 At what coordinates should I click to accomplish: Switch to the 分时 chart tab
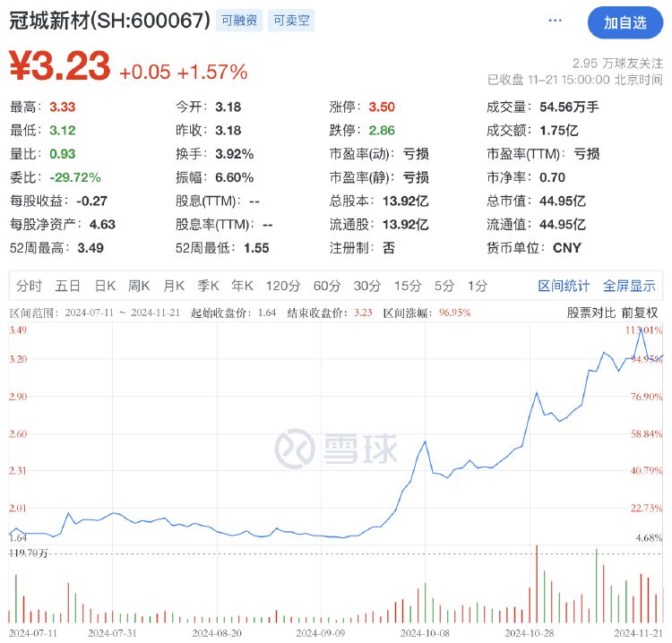tap(30, 286)
